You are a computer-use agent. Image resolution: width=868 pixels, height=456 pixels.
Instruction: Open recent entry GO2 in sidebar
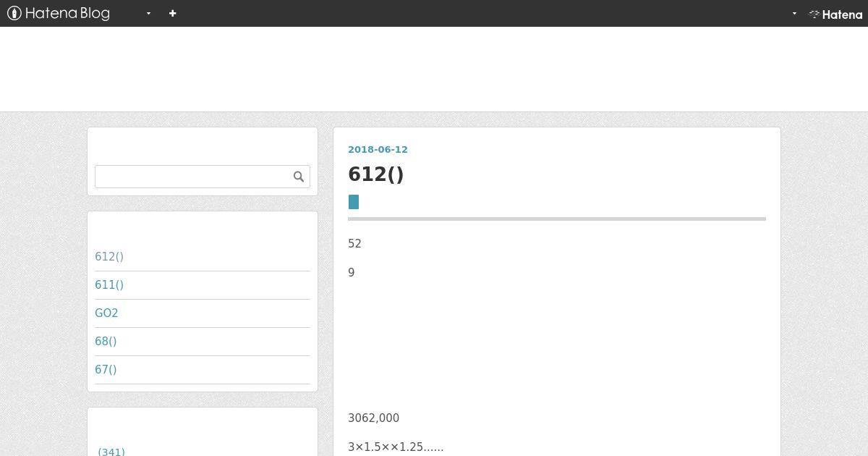[106, 313]
